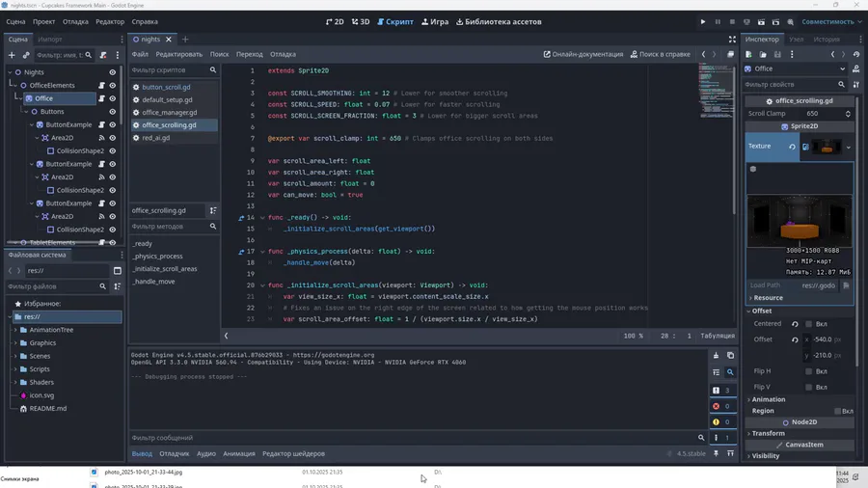This screenshot has height=488, width=868.
Task: Click the signal icon on the first Area2D
Action: 102,138
